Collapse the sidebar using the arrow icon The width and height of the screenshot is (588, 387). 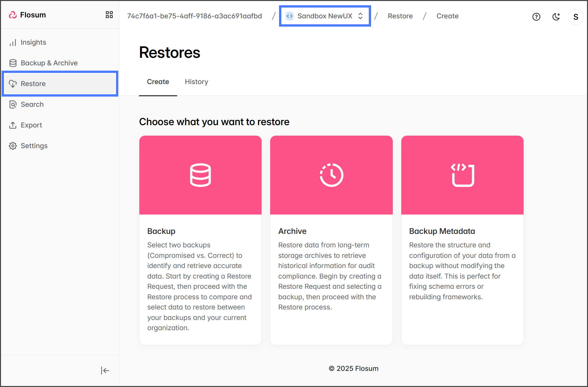tap(105, 371)
